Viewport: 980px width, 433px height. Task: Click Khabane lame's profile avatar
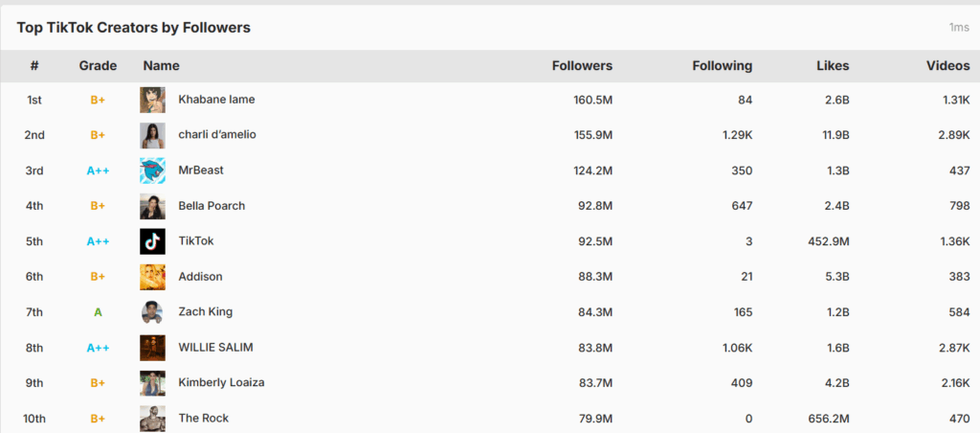click(x=152, y=100)
